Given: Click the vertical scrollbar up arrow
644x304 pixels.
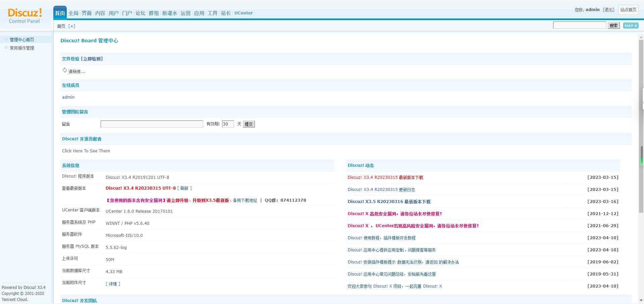Looking at the screenshot, I should pos(641,38).
